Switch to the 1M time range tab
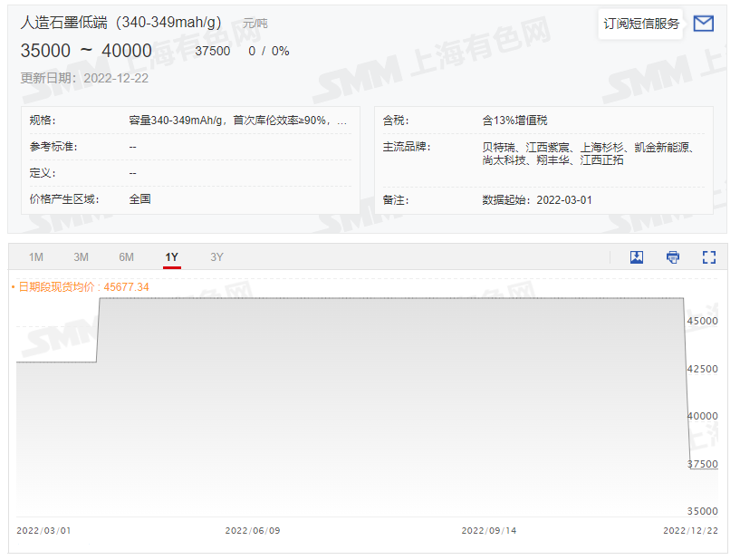Viewport: 740px width, 560px height. [35, 256]
